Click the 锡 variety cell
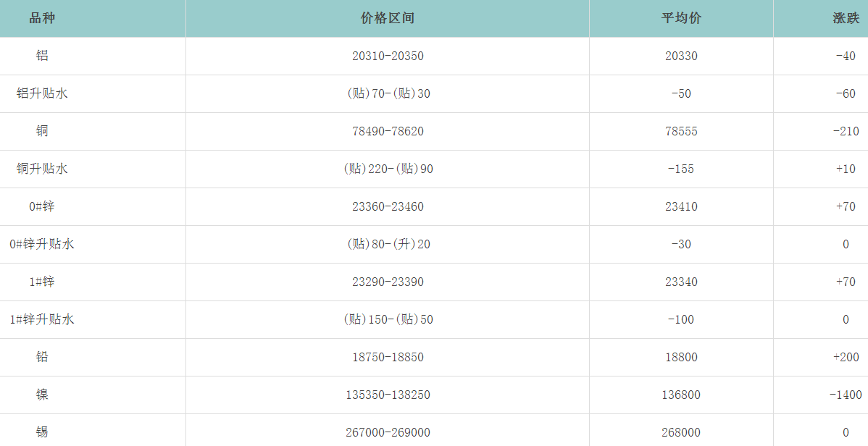 coord(42,432)
